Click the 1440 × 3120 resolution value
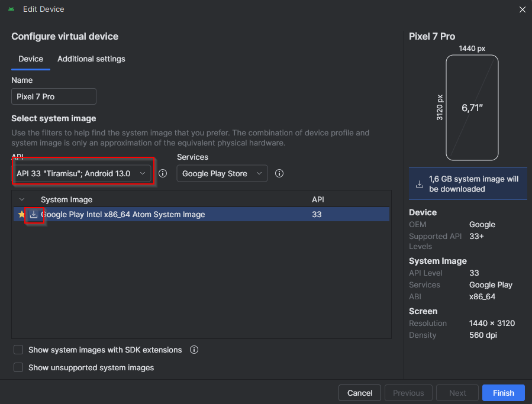Screen dimensions: 532x404 coord(492,324)
